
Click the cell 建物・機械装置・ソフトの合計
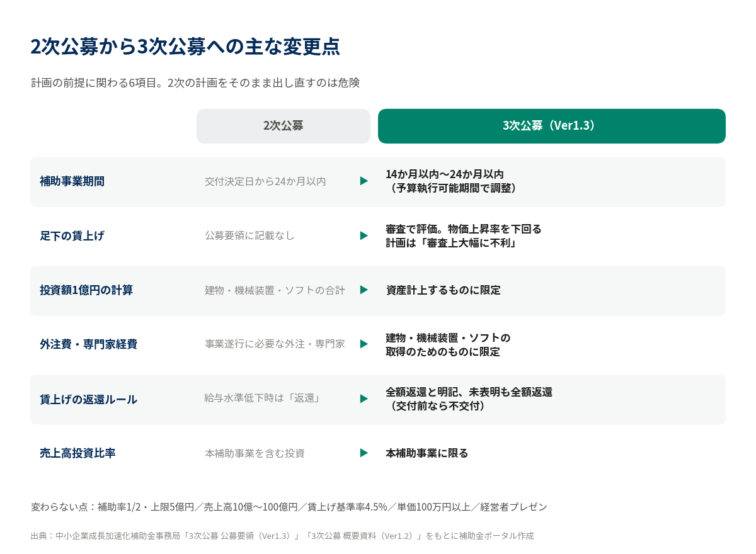275,290
